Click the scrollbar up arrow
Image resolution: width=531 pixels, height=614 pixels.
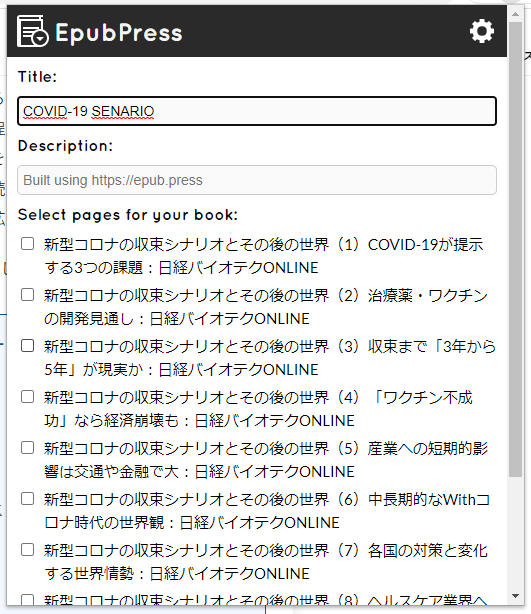[516, 14]
